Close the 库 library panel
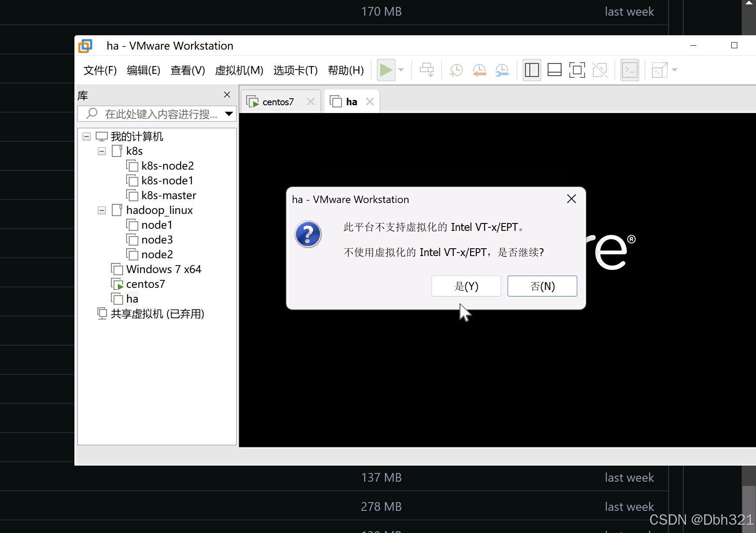The width and height of the screenshot is (756, 533). coord(227,95)
